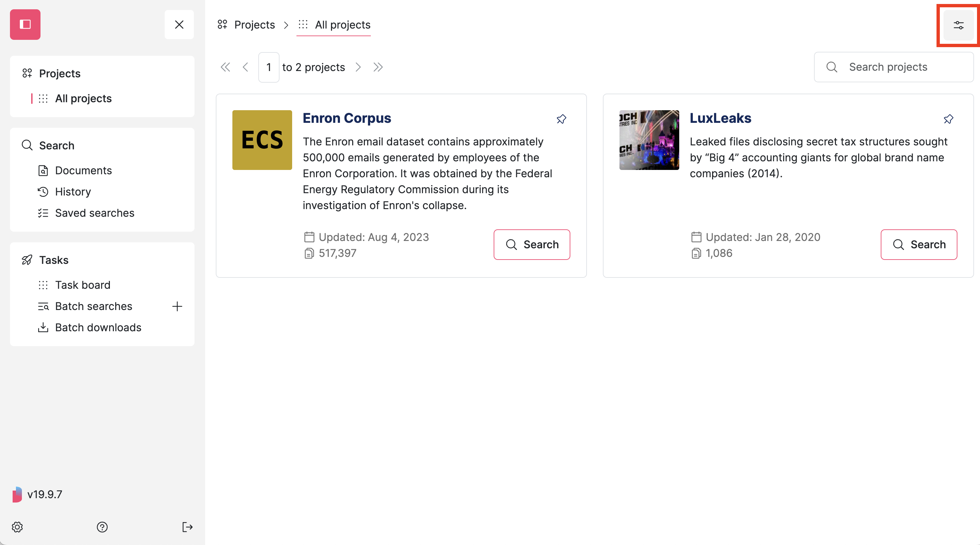Open Projects from the breadcrumb
This screenshot has width=980, height=545.
[x=254, y=25]
